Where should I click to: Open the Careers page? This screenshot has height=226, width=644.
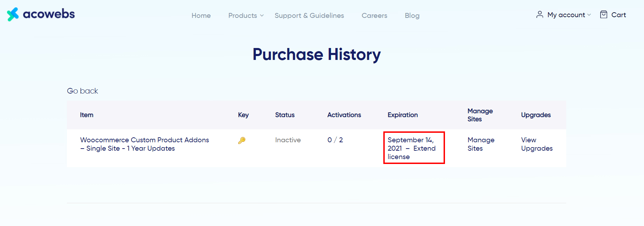[374, 15]
